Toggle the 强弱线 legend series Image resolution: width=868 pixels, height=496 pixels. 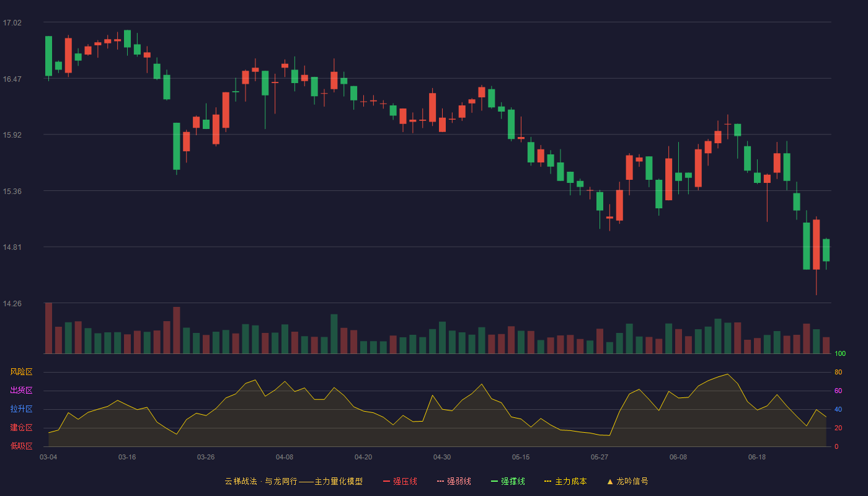point(454,481)
